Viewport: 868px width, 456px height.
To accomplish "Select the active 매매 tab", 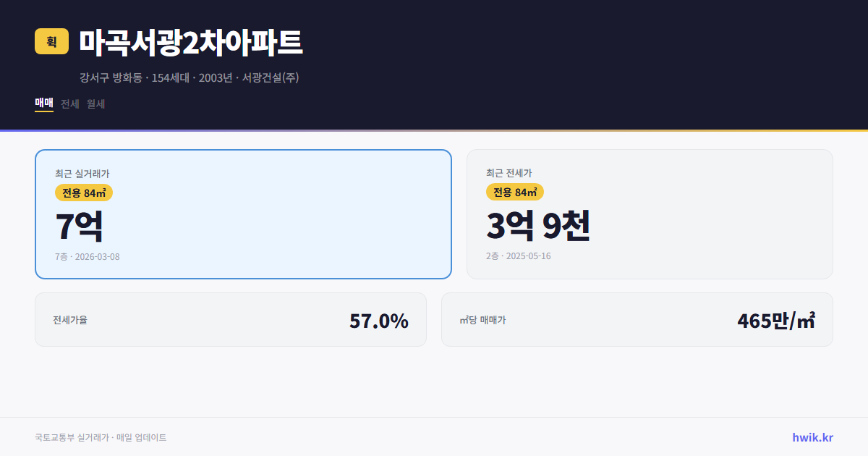I will (43, 104).
